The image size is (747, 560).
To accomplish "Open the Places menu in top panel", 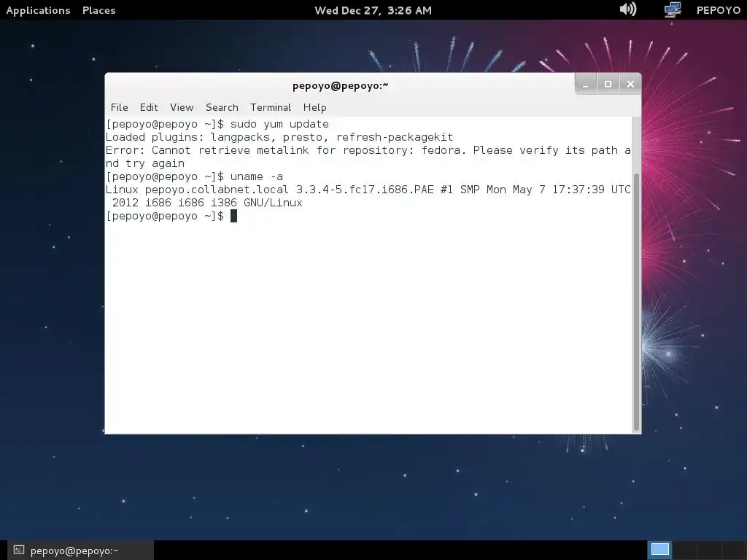I will (99, 10).
